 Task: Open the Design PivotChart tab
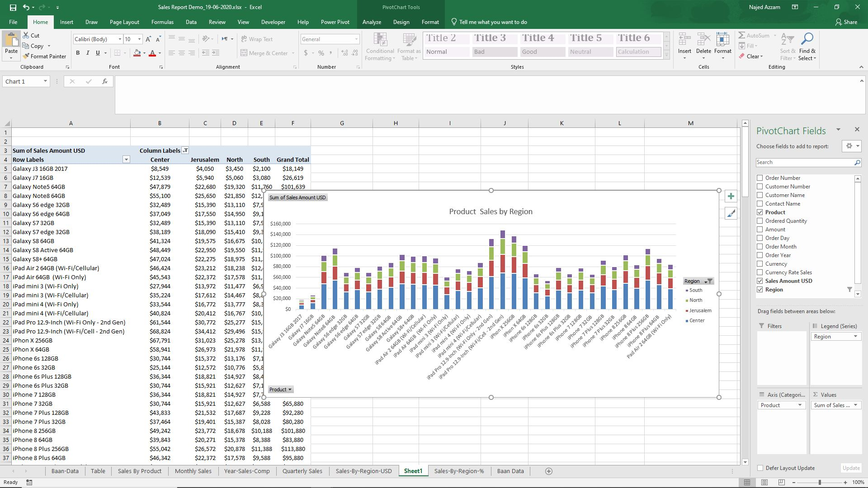click(401, 22)
